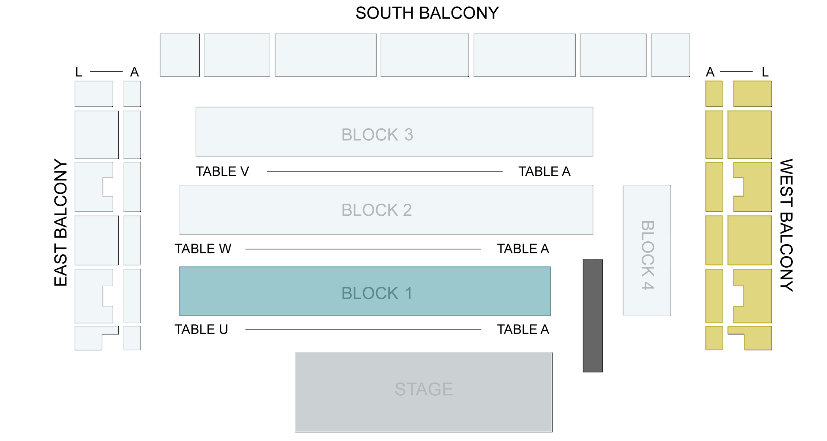Click the Table V label

click(222, 171)
